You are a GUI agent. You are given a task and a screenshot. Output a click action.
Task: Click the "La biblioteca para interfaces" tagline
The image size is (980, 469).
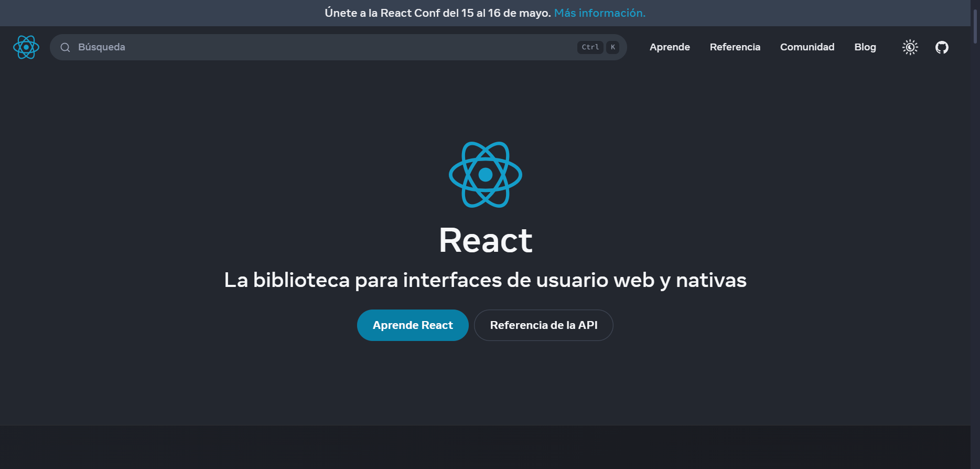point(485,280)
